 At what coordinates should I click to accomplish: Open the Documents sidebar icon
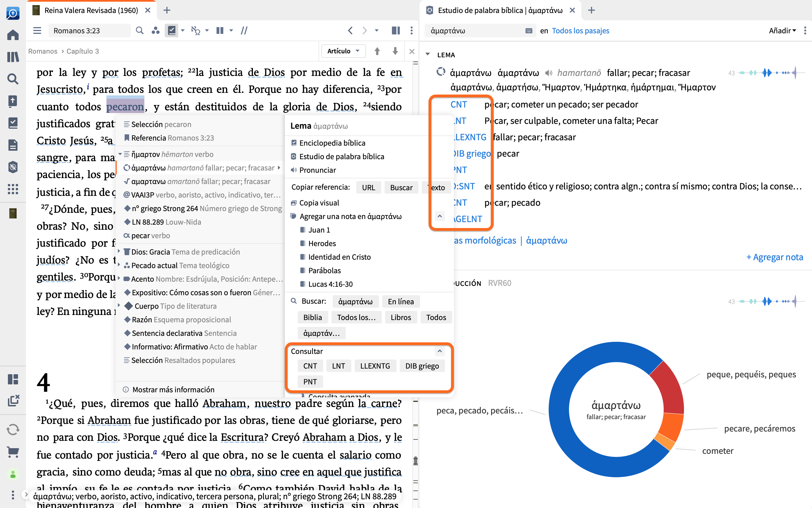pos(13,145)
